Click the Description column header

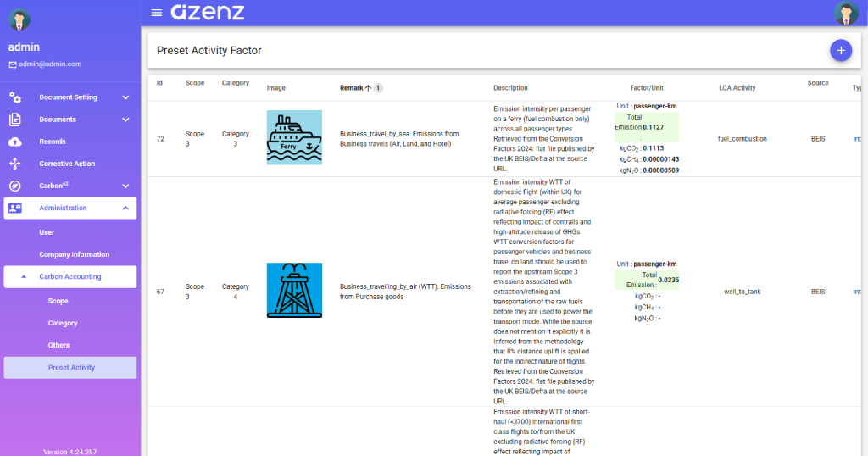pos(510,88)
